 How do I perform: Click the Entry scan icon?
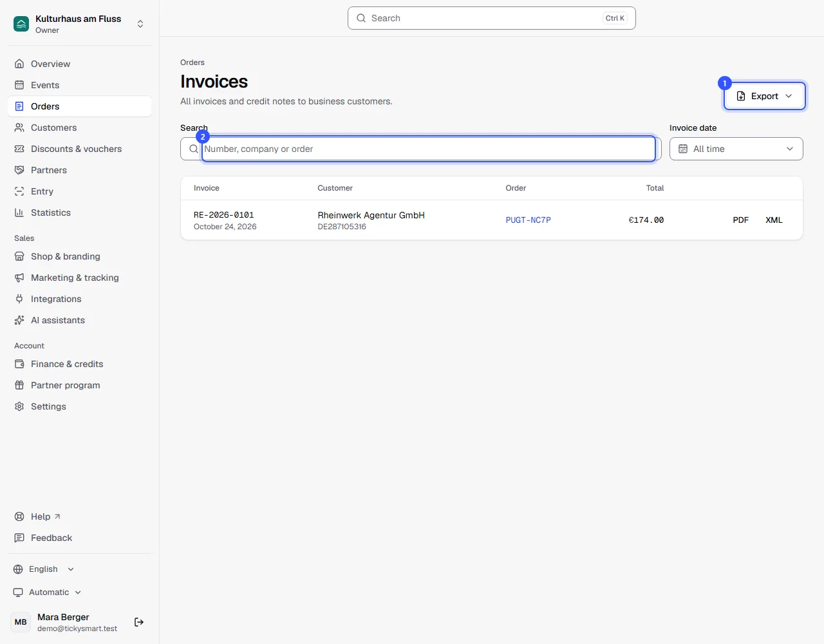pos(19,191)
